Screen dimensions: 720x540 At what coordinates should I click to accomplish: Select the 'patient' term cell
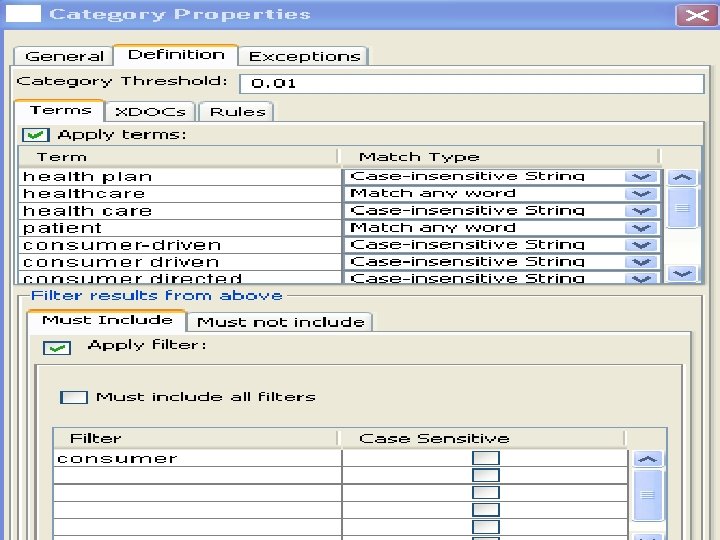tap(180, 228)
